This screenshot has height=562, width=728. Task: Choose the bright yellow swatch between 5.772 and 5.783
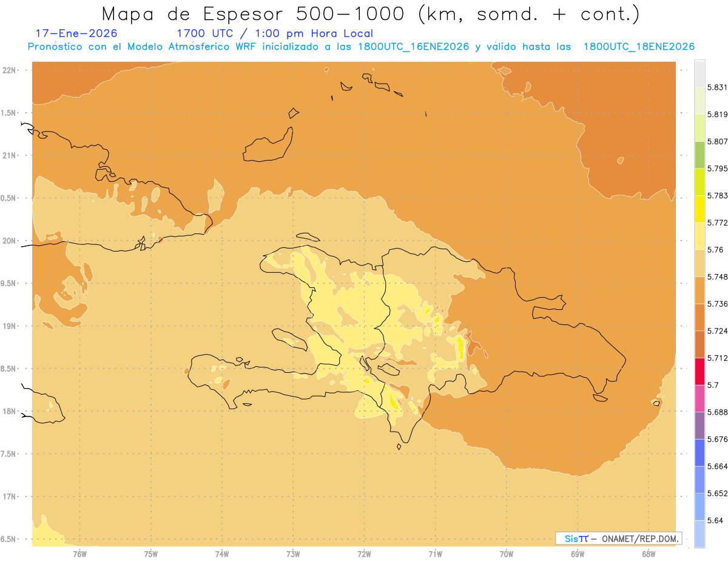pos(699,209)
